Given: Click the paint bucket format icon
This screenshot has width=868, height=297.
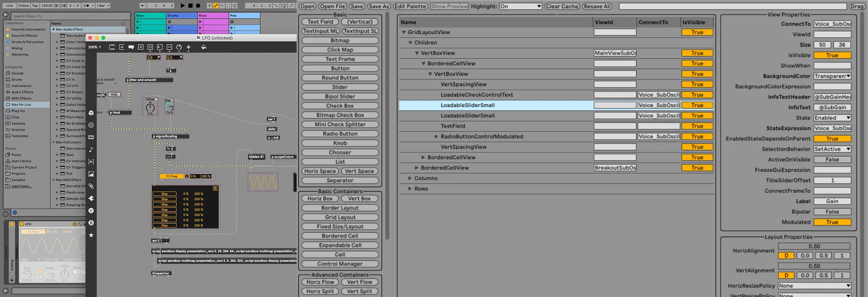Looking at the screenshot, I should pyautogui.click(x=203, y=47).
